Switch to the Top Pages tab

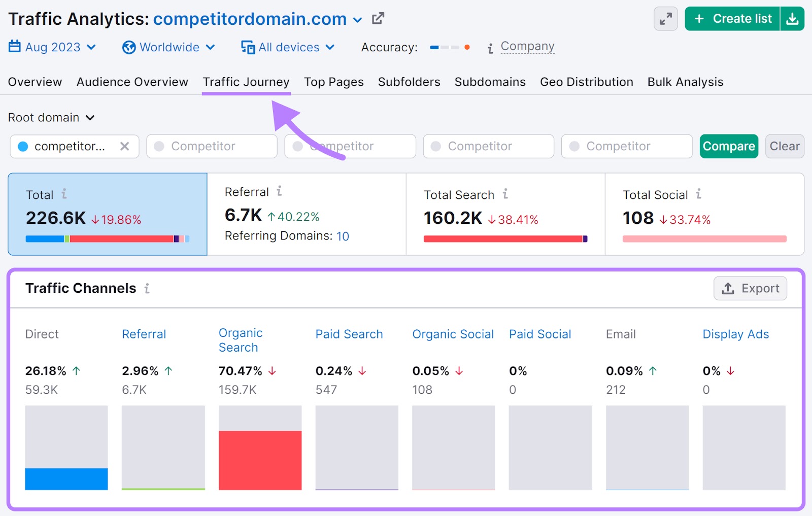pyautogui.click(x=333, y=82)
